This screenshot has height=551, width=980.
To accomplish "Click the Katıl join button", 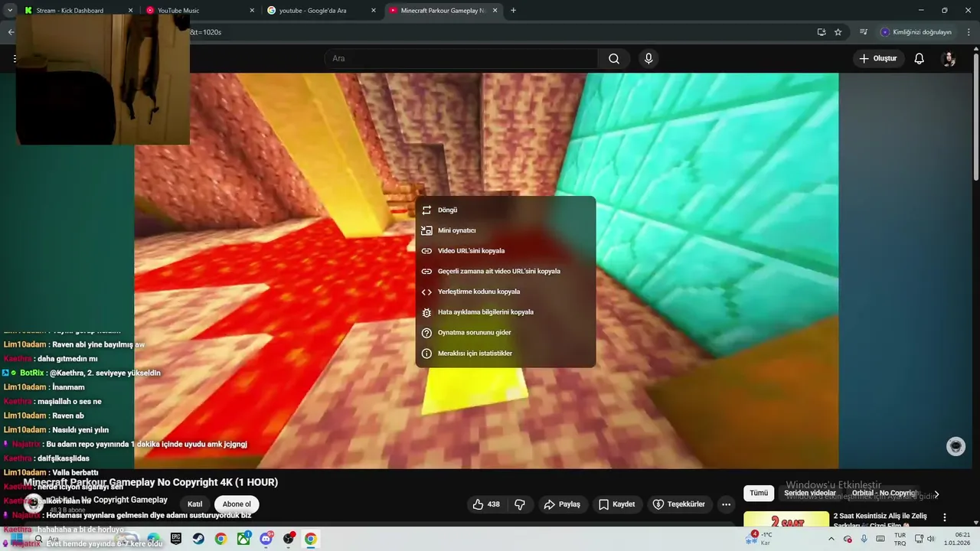I will [x=195, y=504].
